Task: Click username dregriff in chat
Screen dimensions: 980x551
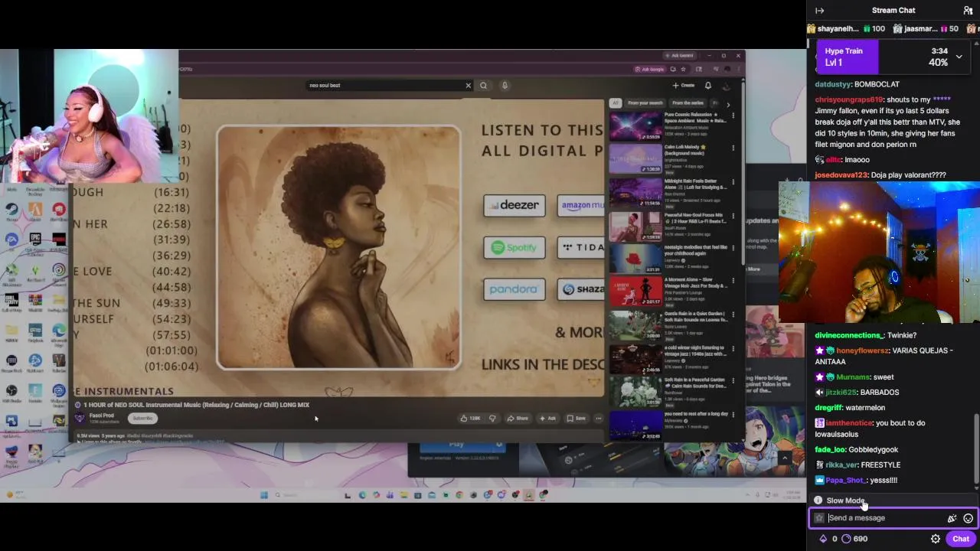Action: coord(828,408)
